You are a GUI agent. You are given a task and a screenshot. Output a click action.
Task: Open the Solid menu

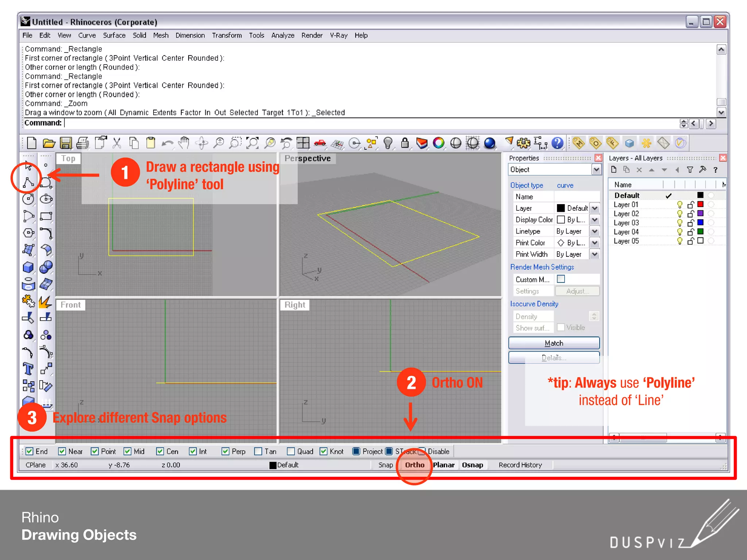[139, 35]
